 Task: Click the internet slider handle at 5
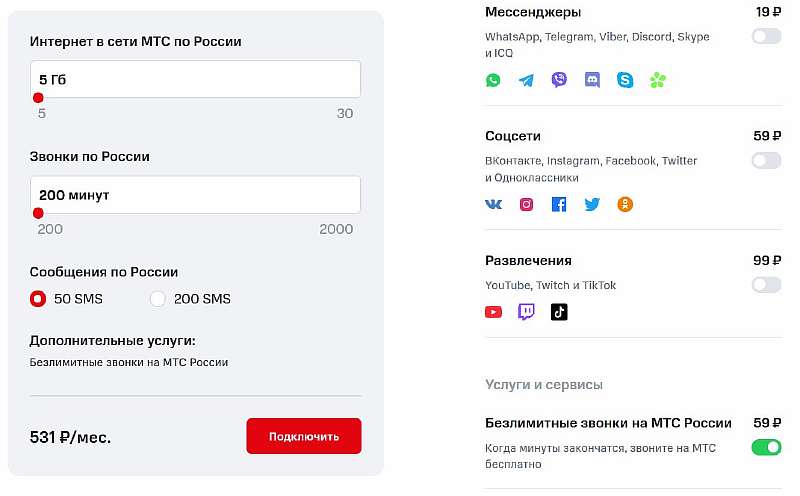(38, 98)
